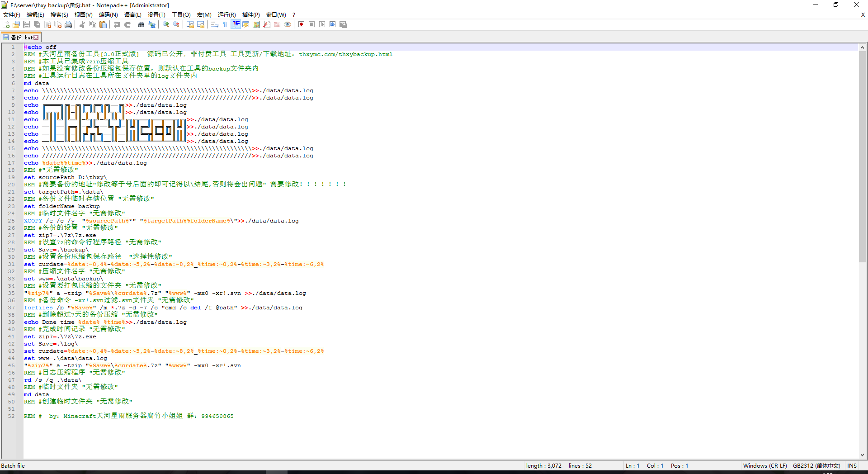Click the Copy toolbar icon
Image resolution: width=868 pixels, height=474 pixels.
[93, 24]
